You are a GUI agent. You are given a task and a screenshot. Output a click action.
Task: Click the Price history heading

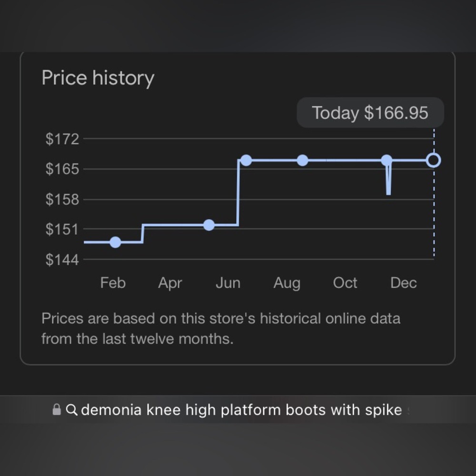pos(98,78)
